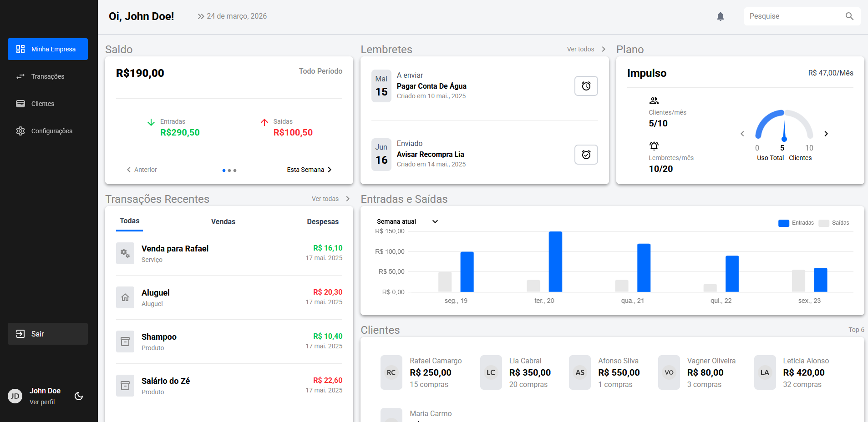Toggle dark mode with the moon icon
The height and width of the screenshot is (422, 868).
pyautogui.click(x=78, y=396)
